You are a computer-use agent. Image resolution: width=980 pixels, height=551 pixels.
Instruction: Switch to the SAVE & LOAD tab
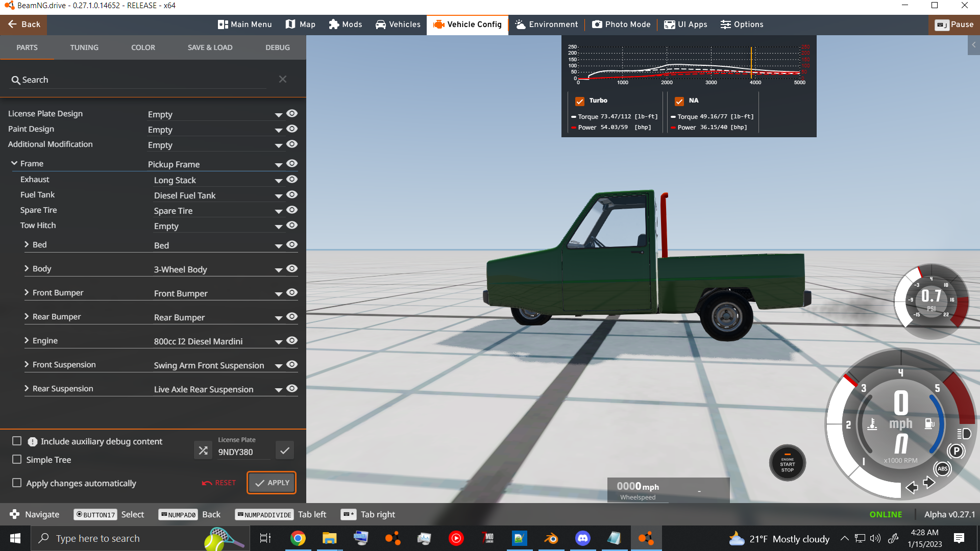[210, 47]
